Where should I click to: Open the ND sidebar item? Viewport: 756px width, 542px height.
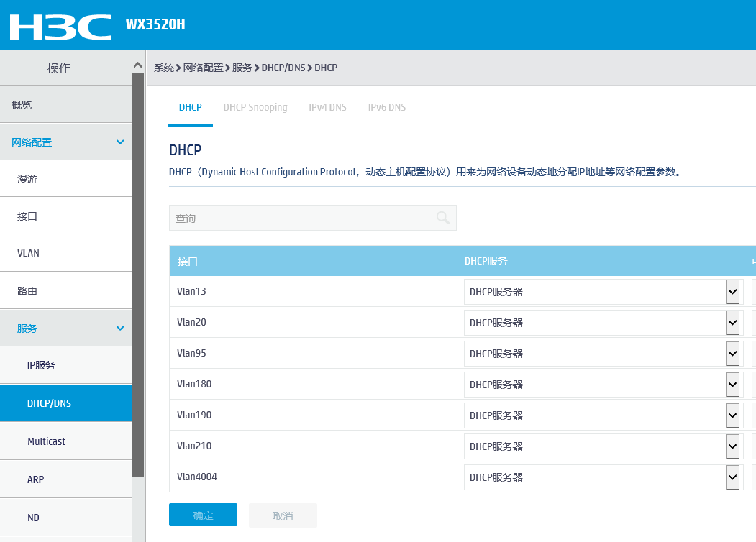(65, 518)
